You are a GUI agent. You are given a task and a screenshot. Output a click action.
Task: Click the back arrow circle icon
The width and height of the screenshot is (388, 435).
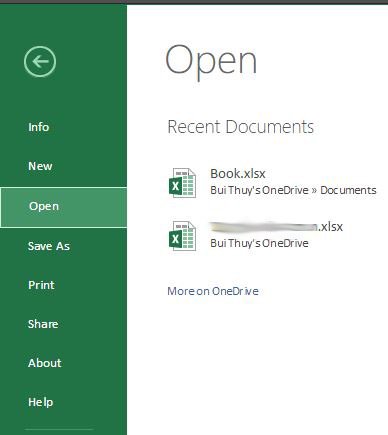tap(40, 62)
